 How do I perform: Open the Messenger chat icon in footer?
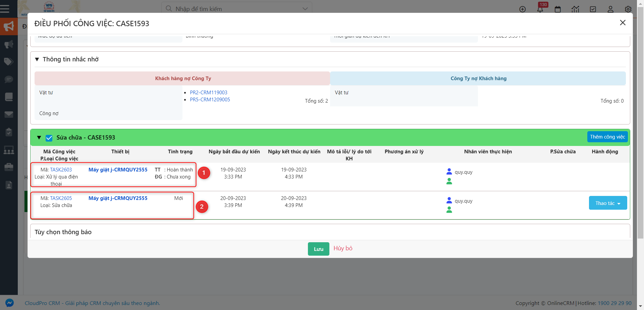(x=9, y=303)
